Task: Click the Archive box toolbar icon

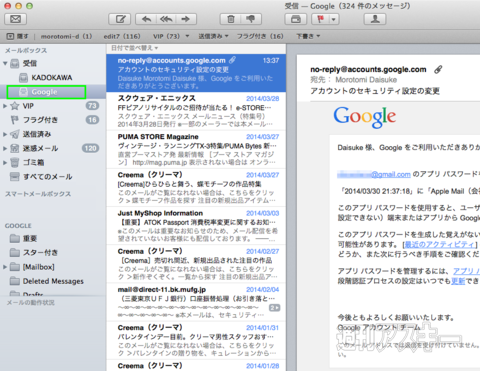Action: (296, 19)
